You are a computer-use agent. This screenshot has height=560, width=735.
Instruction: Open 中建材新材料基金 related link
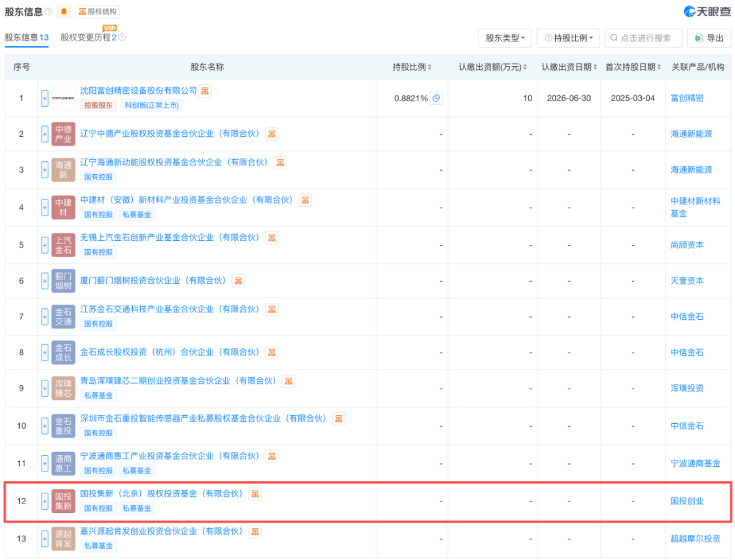(x=695, y=207)
